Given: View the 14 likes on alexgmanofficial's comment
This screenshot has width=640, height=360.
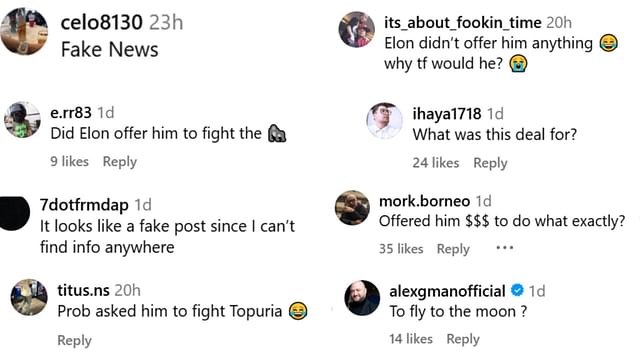Looking at the screenshot, I should (411, 339).
